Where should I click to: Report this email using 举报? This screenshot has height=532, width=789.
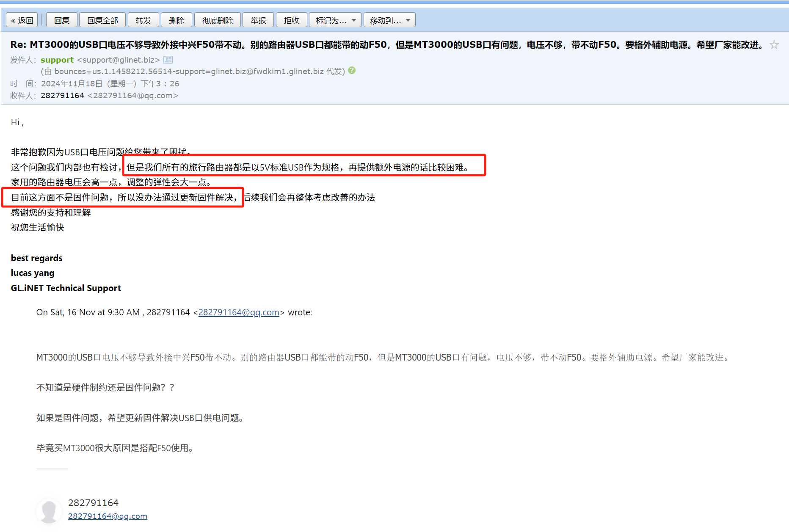tap(258, 19)
